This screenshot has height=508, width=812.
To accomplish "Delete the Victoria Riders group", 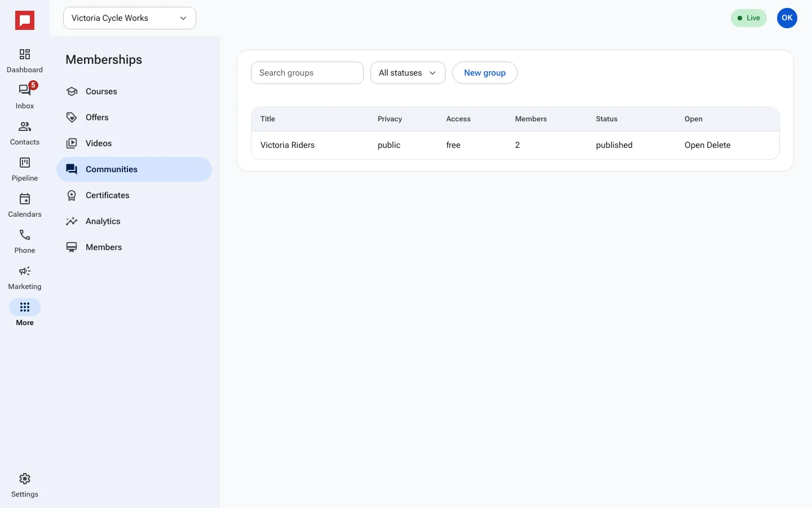I will point(719,145).
